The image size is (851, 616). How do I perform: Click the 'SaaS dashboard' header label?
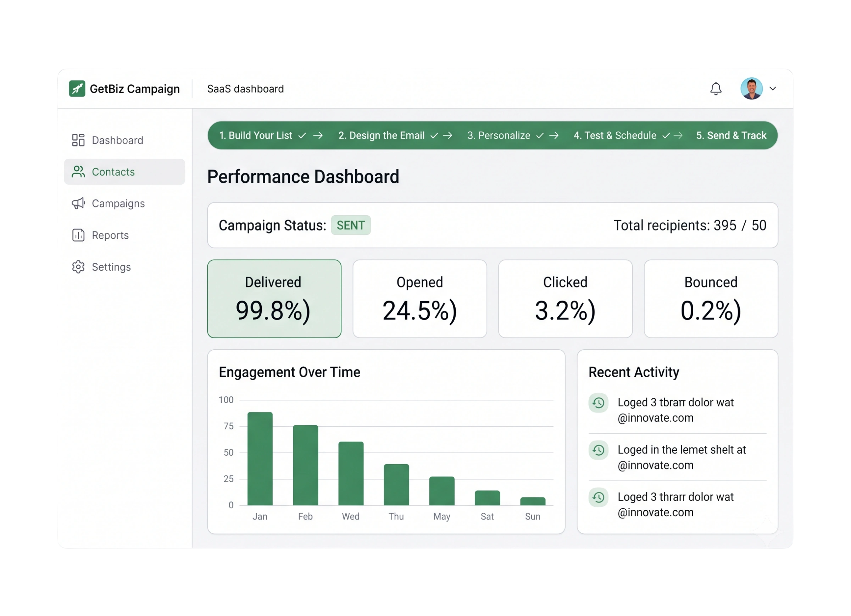tap(245, 89)
